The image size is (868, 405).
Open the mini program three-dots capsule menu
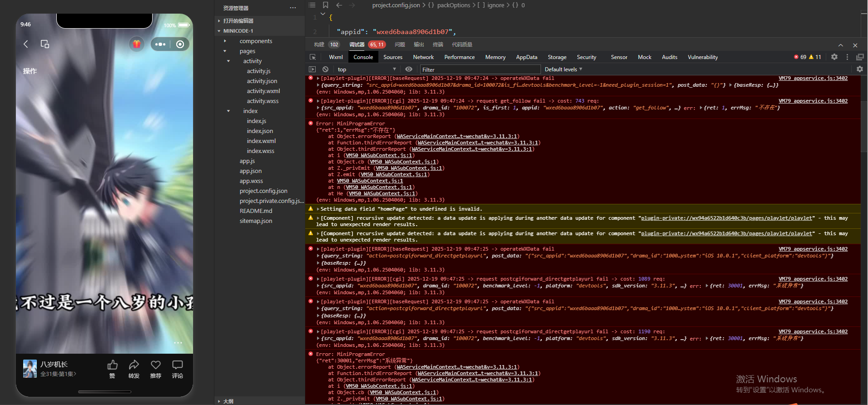pos(160,44)
